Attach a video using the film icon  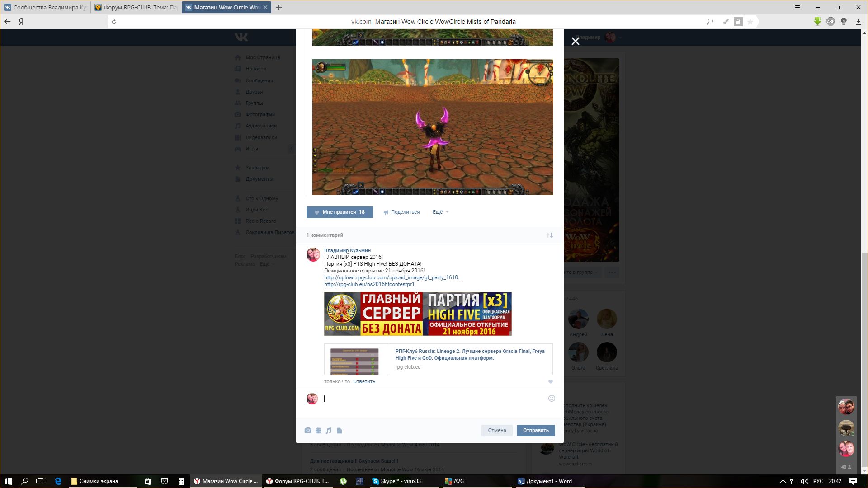click(318, 431)
